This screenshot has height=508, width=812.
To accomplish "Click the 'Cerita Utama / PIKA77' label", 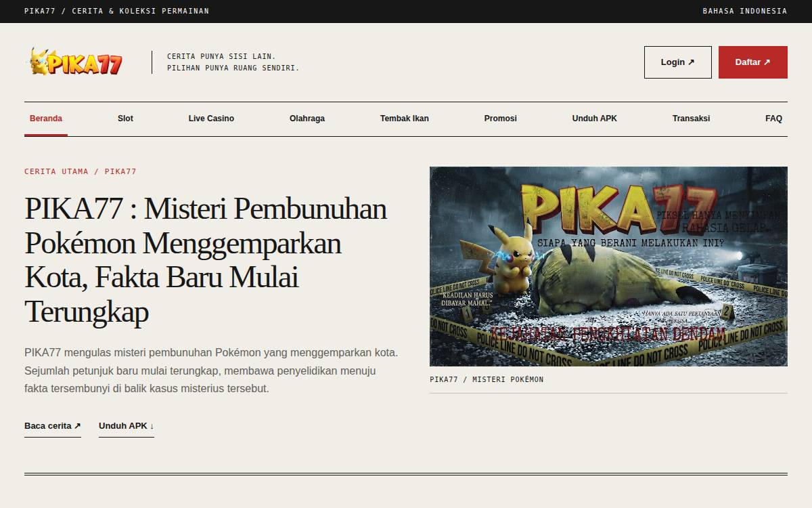I will pos(81,171).
